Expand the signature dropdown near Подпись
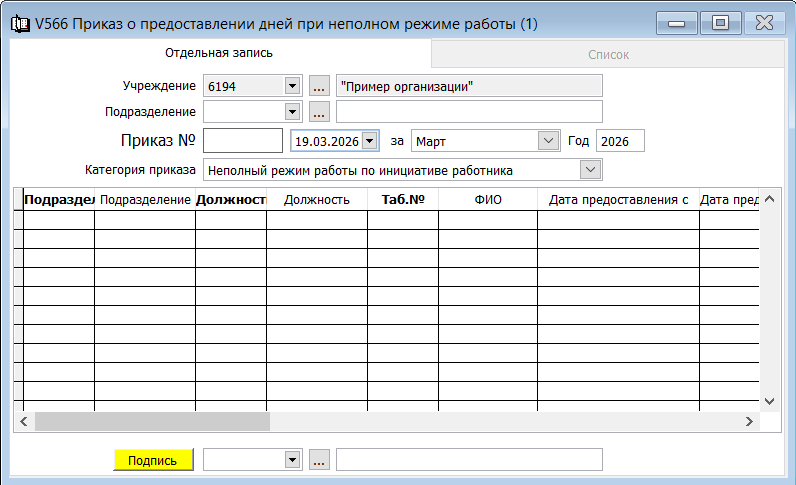Screen dimensions: 796x485 [x=292, y=460]
